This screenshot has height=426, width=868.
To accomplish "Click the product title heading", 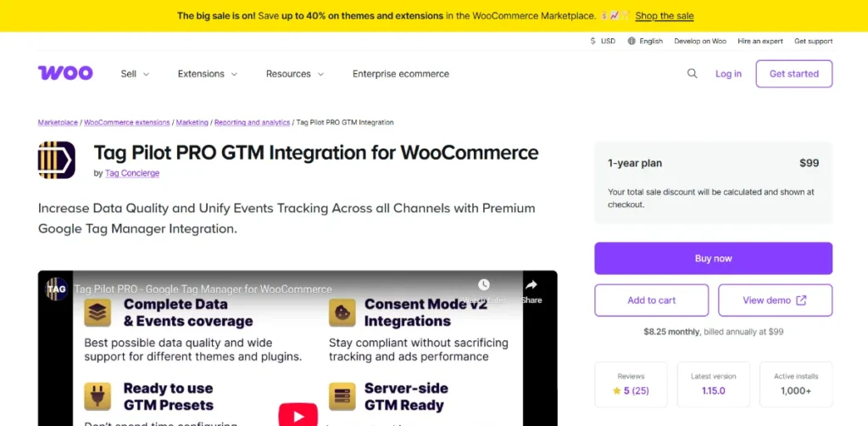I will [x=316, y=153].
